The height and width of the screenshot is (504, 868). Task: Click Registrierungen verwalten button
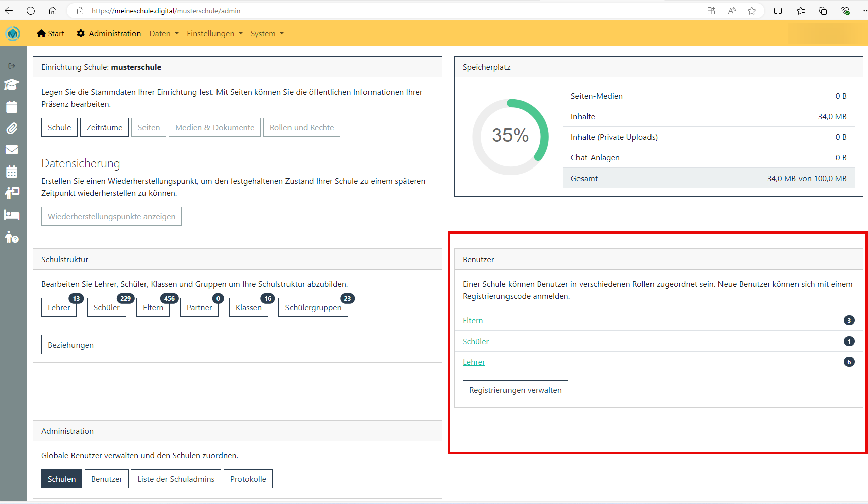pos(516,390)
